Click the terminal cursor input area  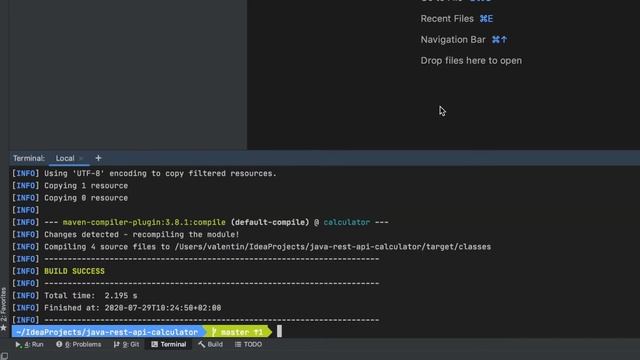pos(279,331)
